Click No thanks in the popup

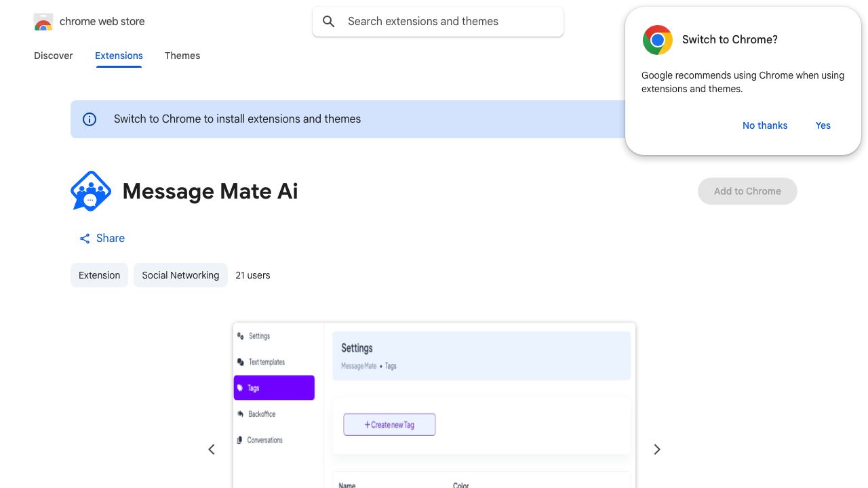[x=765, y=125]
